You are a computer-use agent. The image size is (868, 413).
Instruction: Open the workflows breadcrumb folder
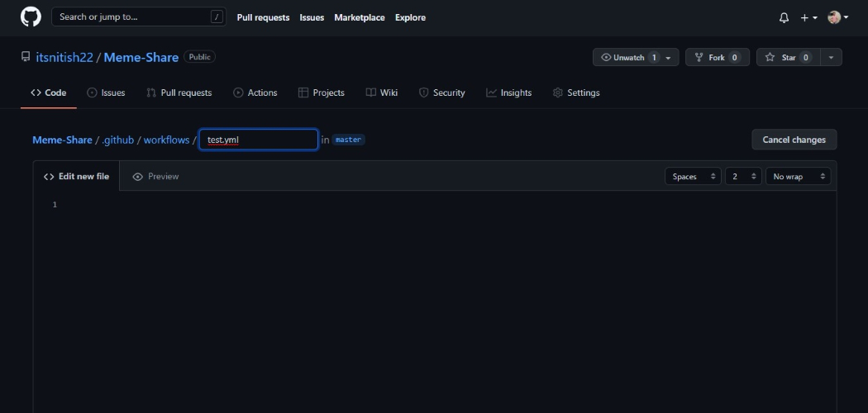167,140
